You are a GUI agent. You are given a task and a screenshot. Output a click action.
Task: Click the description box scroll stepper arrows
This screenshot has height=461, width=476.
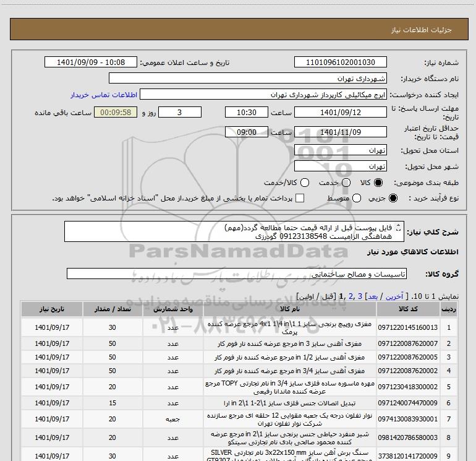(399, 228)
